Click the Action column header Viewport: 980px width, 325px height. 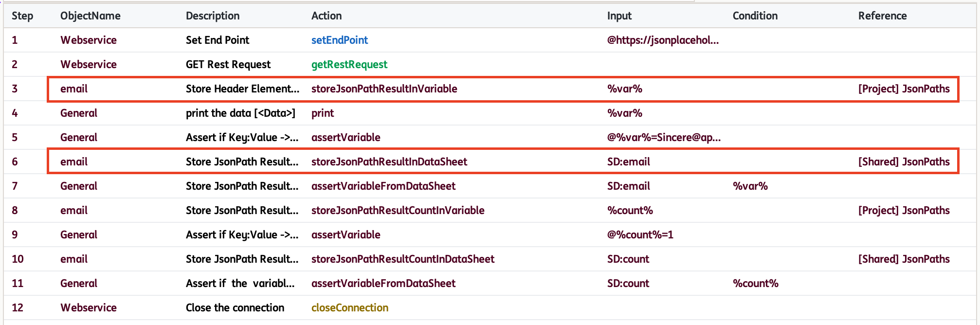tap(327, 16)
